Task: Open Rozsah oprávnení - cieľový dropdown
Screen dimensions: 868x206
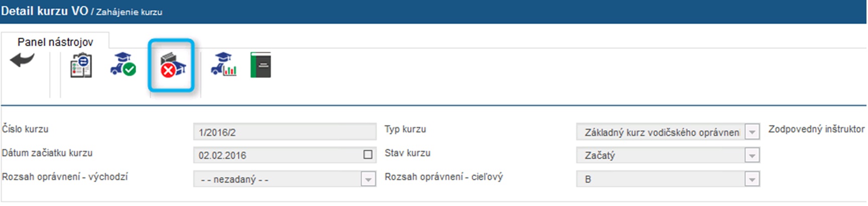Action: click(752, 179)
